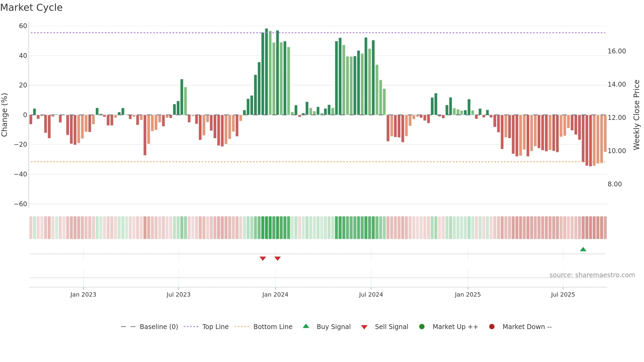This screenshot has height=362, width=644.
Task: Toggle the Top Line legend entry
Action: (206, 327)
